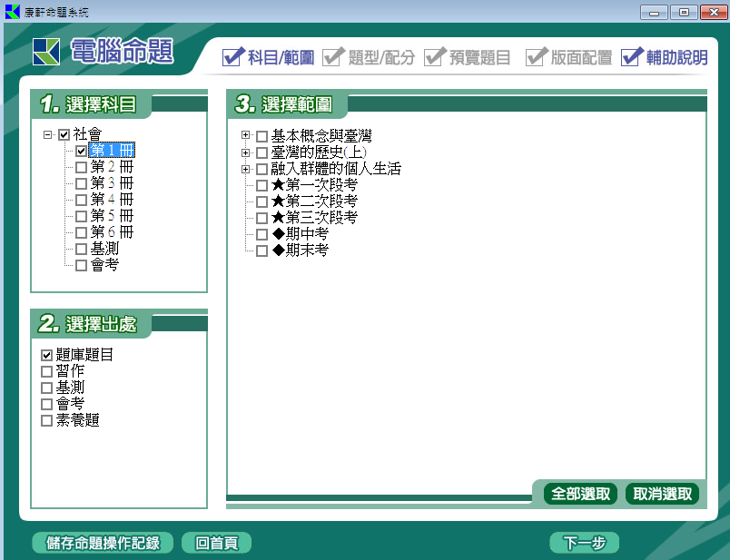
Task: Select the 社會 tree label
Action: (x=87, y=134)
